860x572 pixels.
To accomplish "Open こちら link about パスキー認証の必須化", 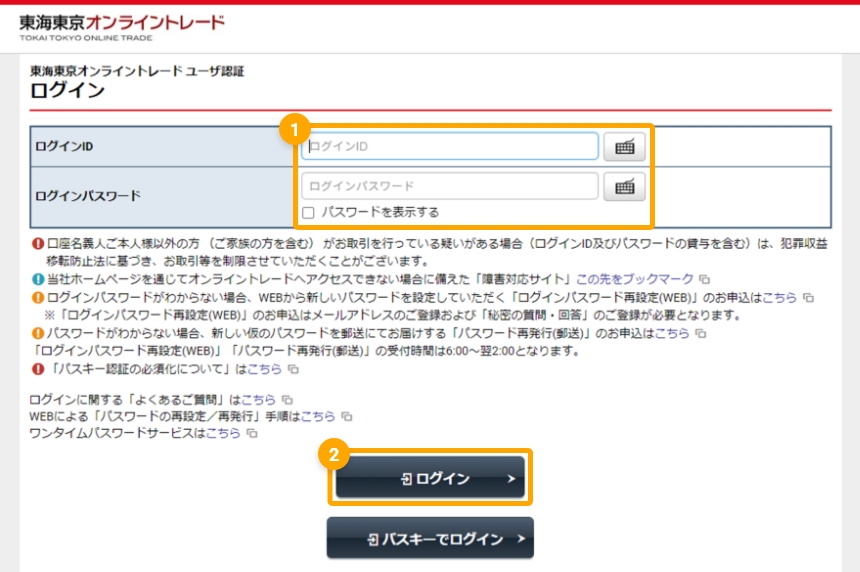I will coord(264,369).
